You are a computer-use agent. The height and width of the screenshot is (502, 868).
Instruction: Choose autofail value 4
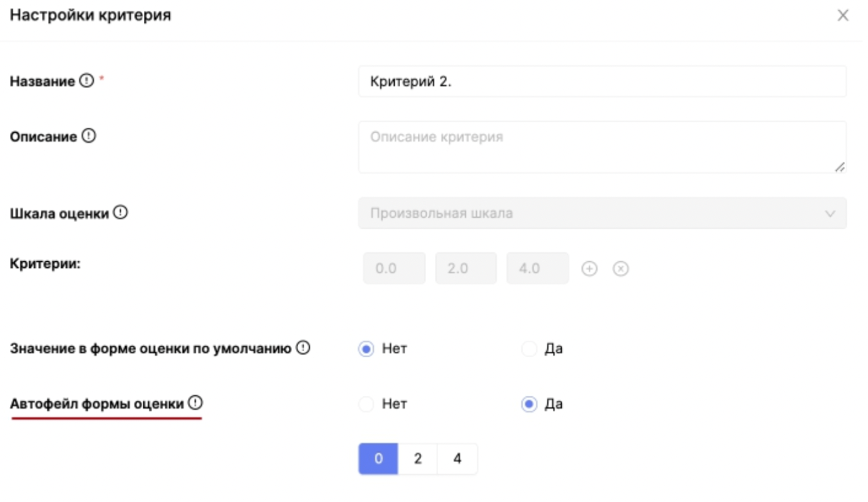click(457, 459)
